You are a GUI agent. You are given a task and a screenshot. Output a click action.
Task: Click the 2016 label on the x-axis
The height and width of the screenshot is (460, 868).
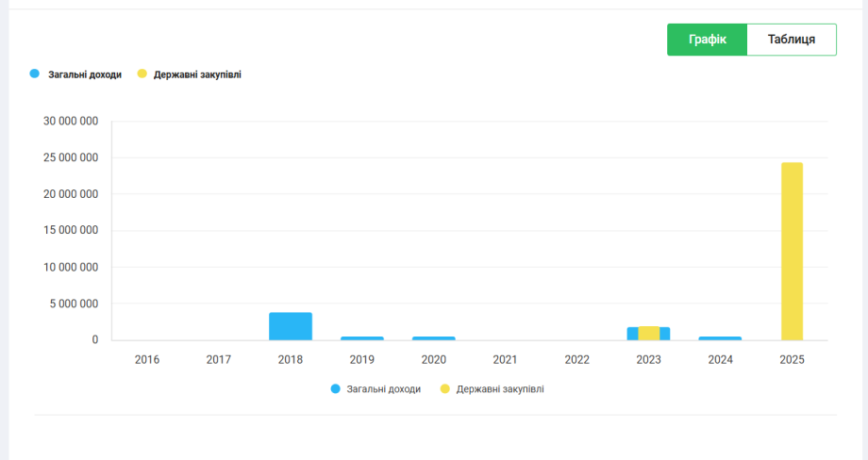click(147, 359)
